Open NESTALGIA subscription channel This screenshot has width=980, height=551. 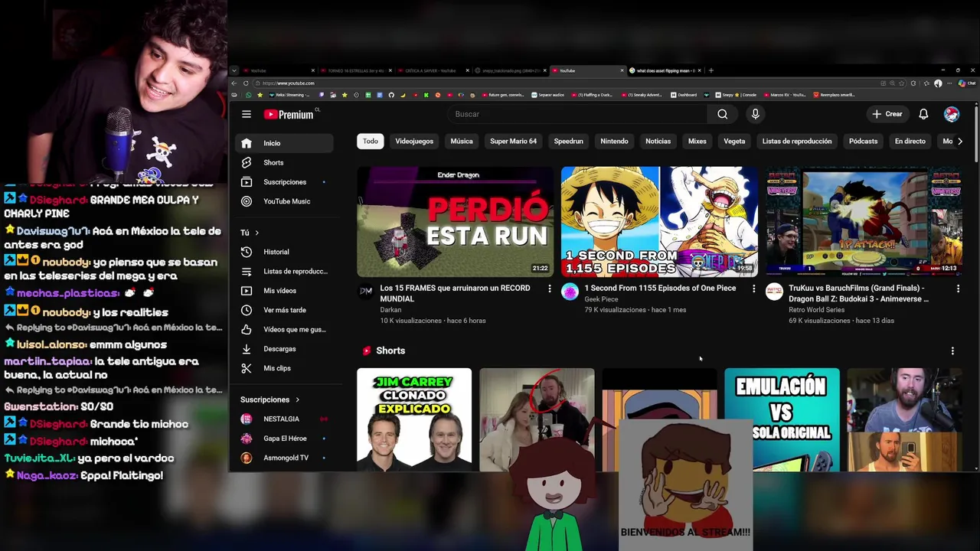[285, 419]
